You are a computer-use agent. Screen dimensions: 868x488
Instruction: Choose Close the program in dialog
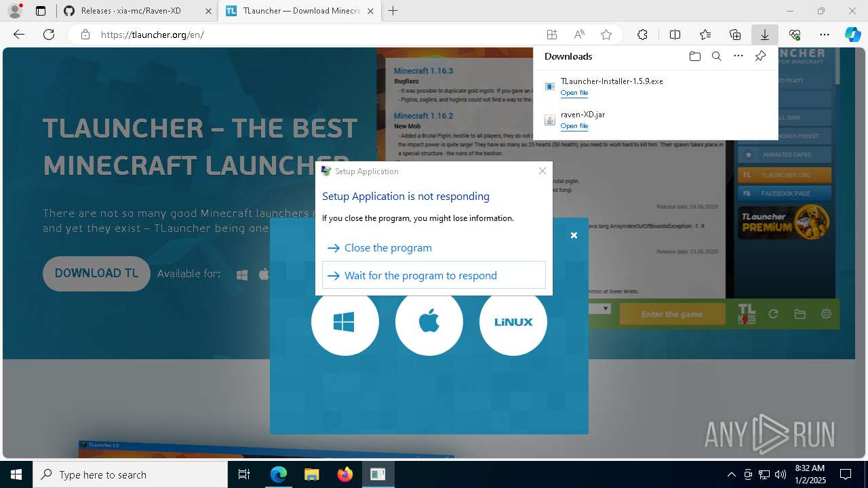coord(434,248)
